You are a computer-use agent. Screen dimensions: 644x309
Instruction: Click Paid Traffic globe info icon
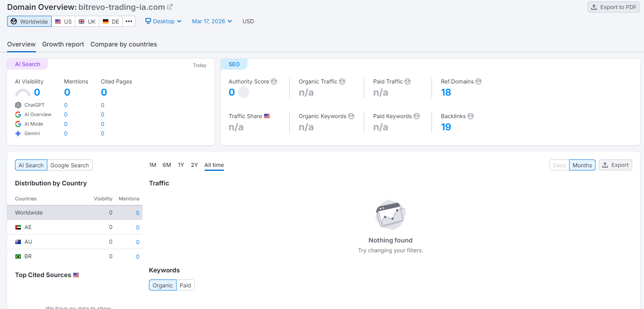408,81
